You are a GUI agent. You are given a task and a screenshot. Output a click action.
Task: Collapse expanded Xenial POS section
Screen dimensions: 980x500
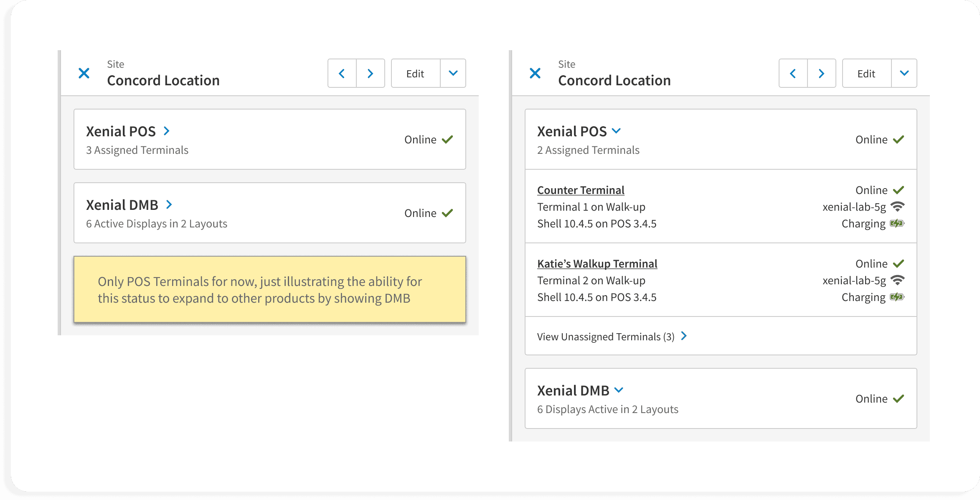(616, 131)
